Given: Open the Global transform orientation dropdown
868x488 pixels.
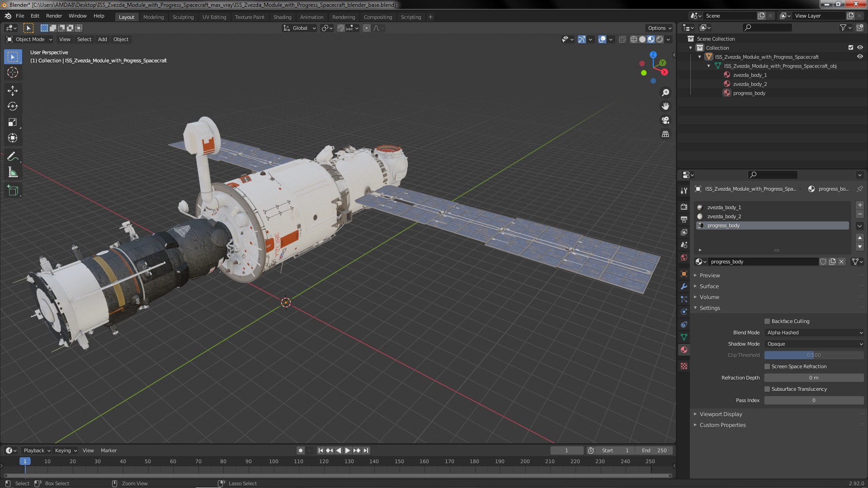Looking at the screenshot, I should (x=299, y=28).
